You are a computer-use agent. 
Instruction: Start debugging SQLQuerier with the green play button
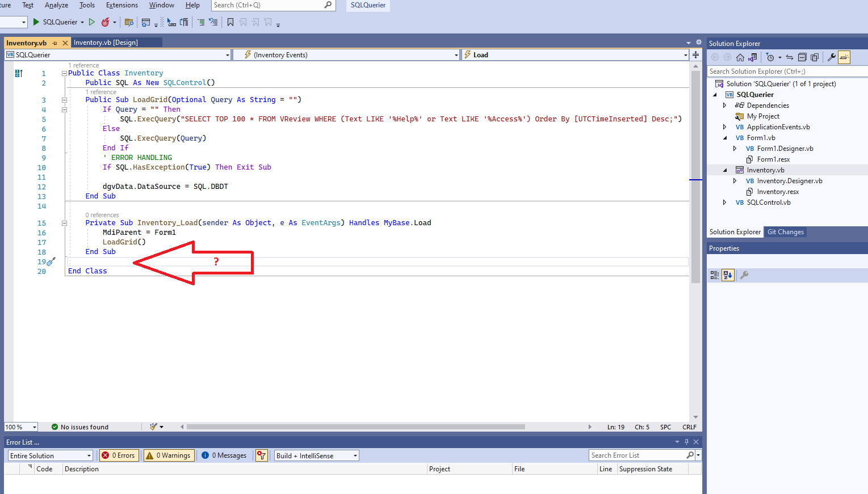[x=35, y=22]
